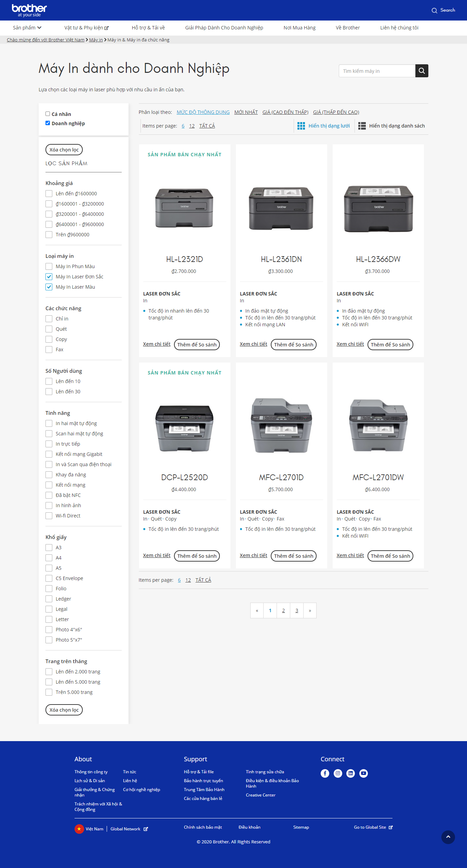Open Sitemap footer link
The height and width of the screenshot is (868, 467).
point(301,827)
